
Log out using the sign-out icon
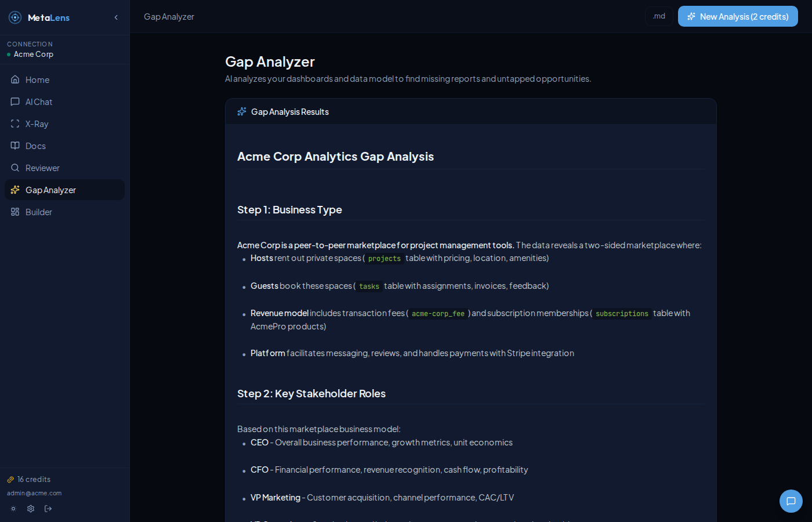pyautogui.click(x=48, y=509)
